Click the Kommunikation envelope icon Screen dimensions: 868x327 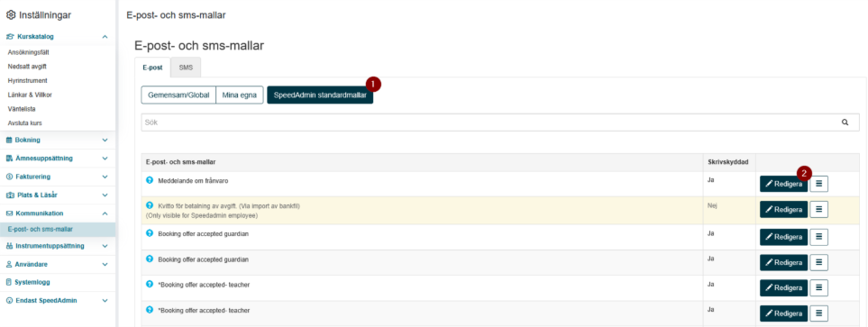click(9, 213)
